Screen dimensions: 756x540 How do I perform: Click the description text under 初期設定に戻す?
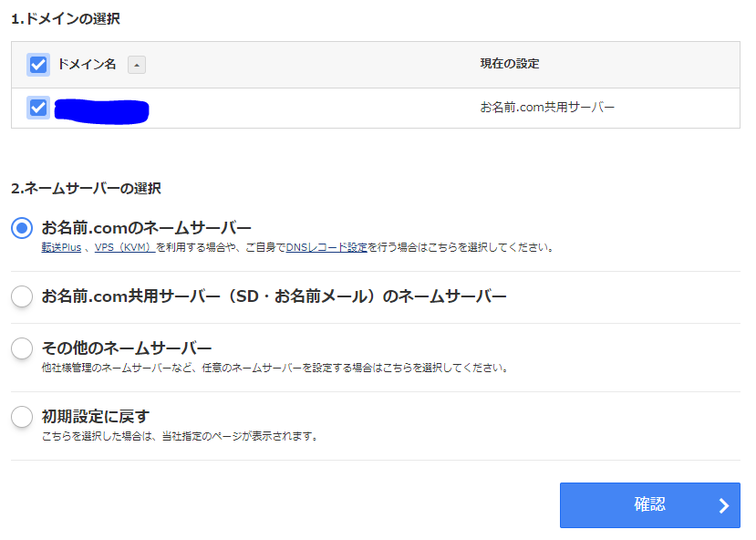180,436
